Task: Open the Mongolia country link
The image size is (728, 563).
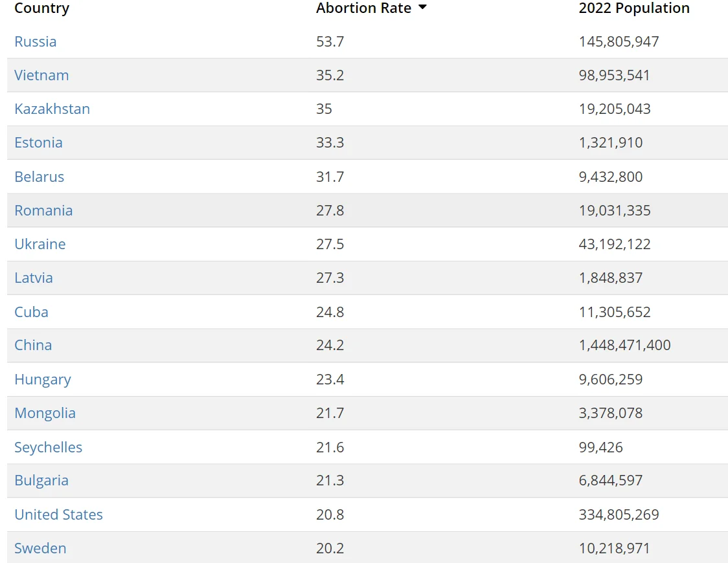Action: (45, 414)
